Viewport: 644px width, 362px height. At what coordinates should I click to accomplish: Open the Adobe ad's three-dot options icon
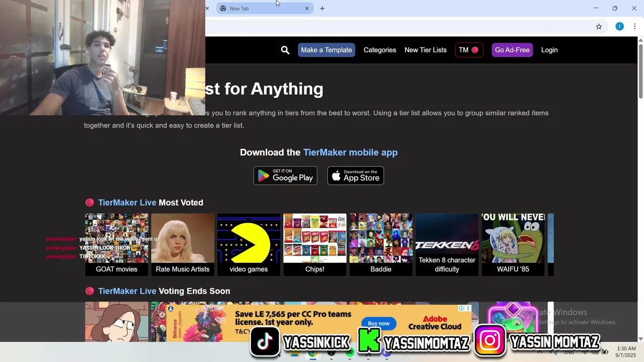[x=468, y=308]
